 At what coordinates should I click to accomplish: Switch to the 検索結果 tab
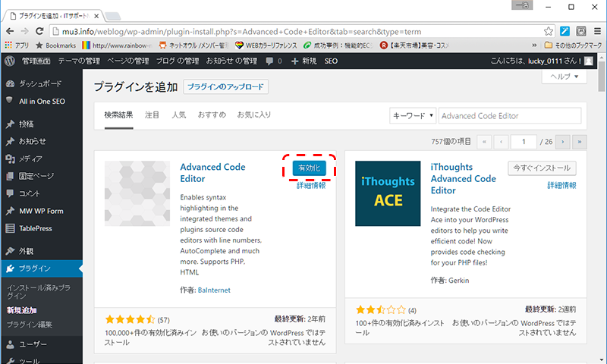point(118,115)
